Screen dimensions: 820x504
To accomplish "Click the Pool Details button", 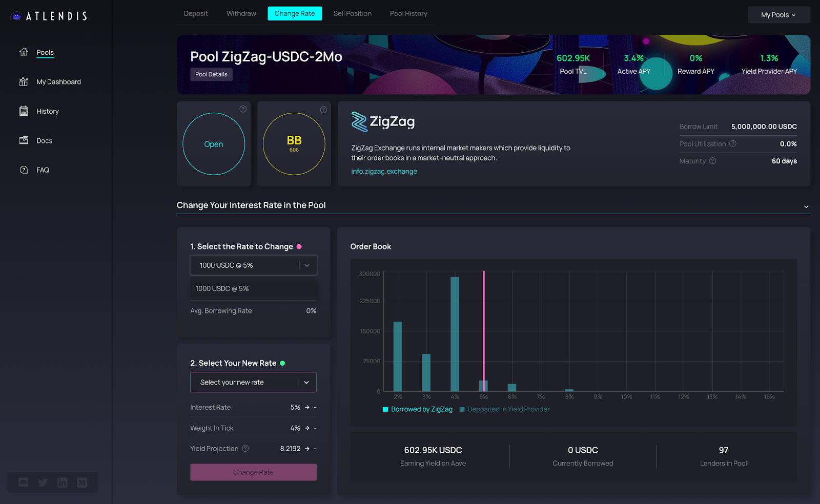I will 211,74.
